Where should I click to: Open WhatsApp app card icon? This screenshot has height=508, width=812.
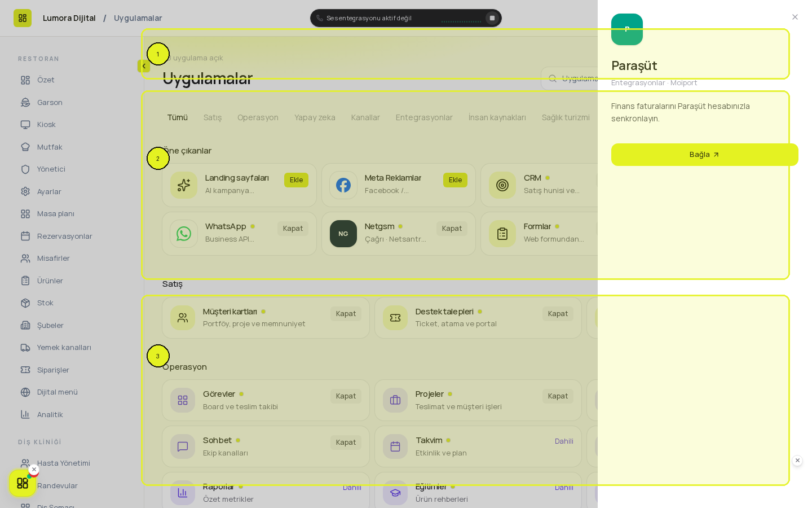coord(184,234)
